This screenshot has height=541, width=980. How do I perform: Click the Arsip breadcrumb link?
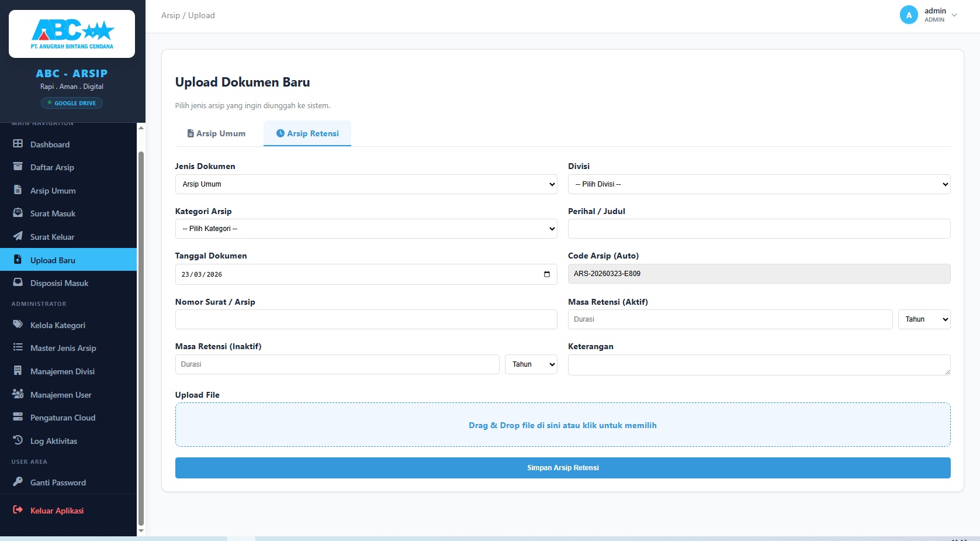171,15
